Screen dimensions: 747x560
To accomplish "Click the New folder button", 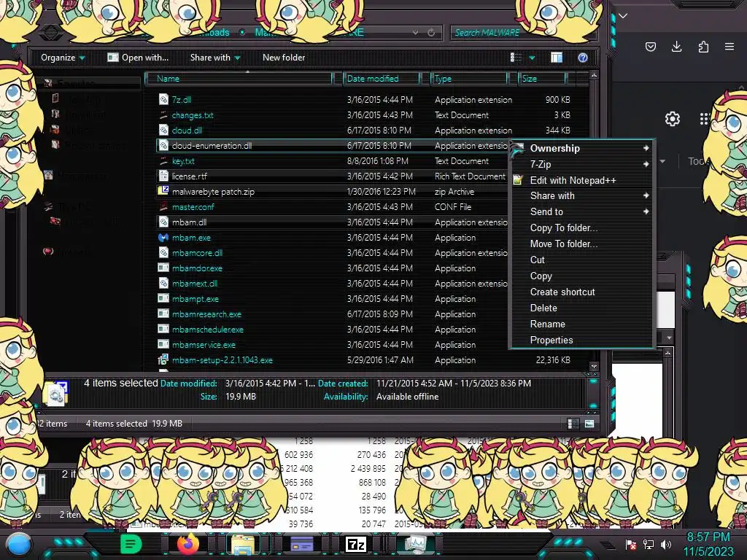I will [x=284, y=58].
